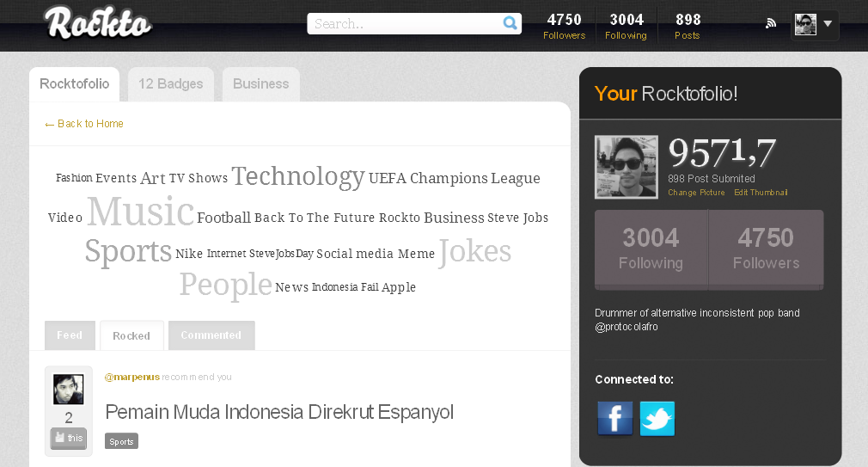Viewport: 868px width, 467px height.
Task: Click the Rockto logo
Action: pos(97,23)
